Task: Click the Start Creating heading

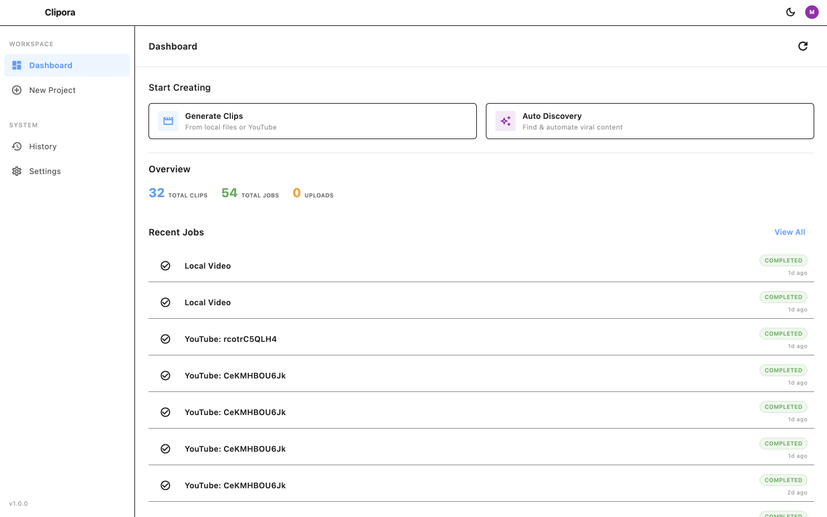Action: point(179,88)
